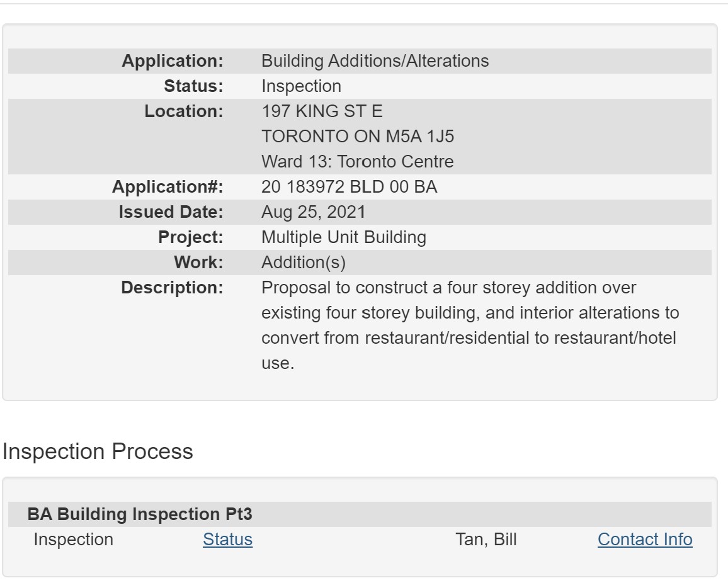Open the Contact Info link
The width and height of the screenshot is (728, 583).
644,540
